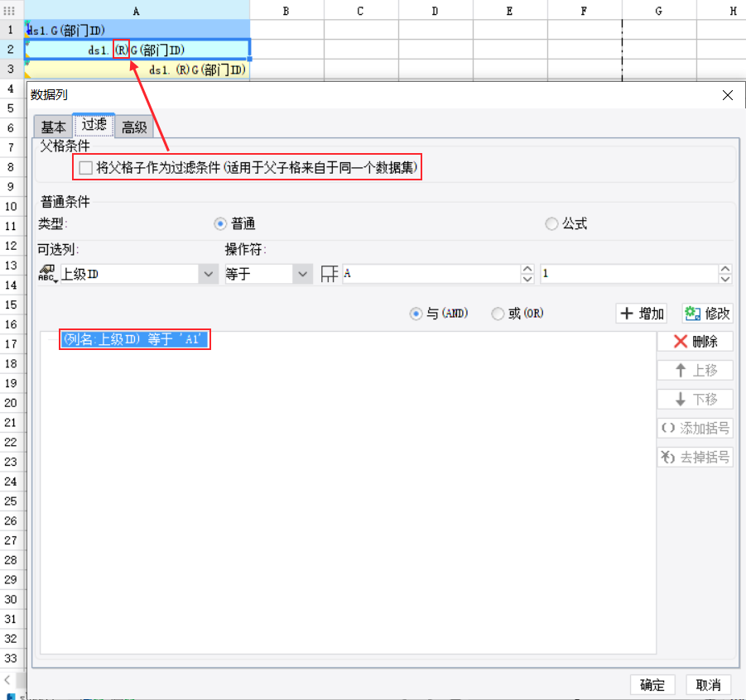
Task: Click the 添加括号 add brackets button
Action: pyautogui.click(x=695, y=429)
